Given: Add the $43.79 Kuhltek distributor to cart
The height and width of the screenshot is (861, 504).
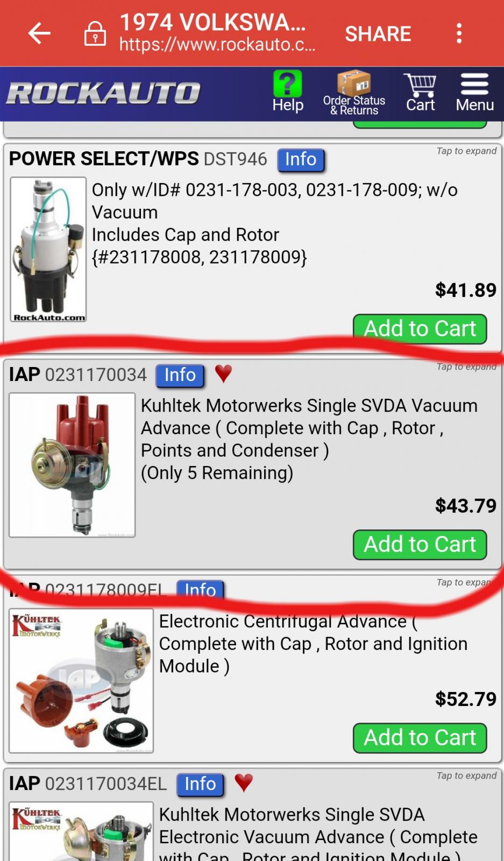Looking at the screenshot, I should (420, 545).
